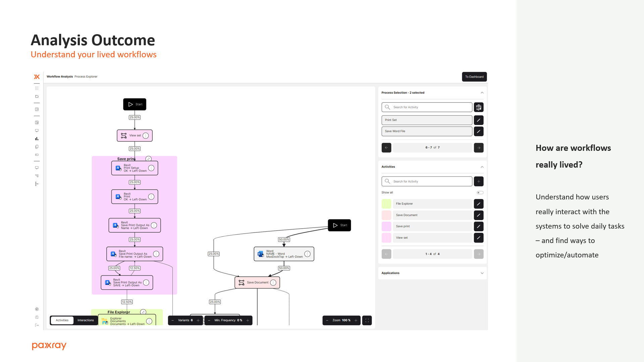Switch to the Interactions tab

(x=86, y=320)
